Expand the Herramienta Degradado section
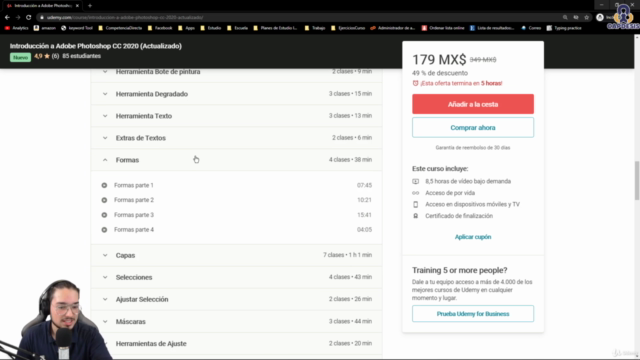Viewport: 640px width, 360px height. coord(236,94)
